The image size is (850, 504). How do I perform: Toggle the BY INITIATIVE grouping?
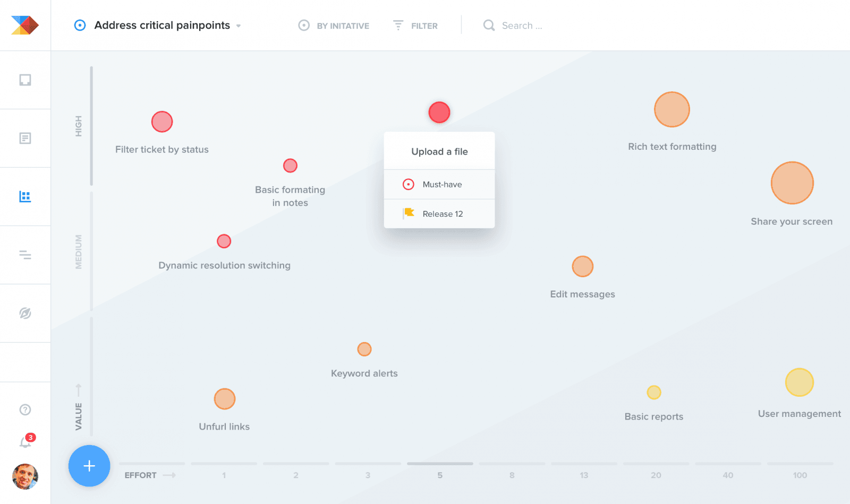point(334,25)
